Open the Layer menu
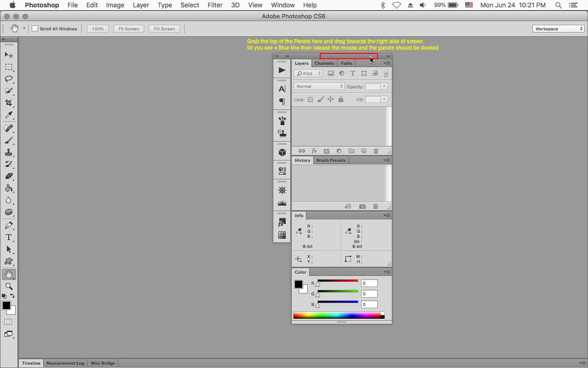588x368 pixels. click(x=141, y=5)
